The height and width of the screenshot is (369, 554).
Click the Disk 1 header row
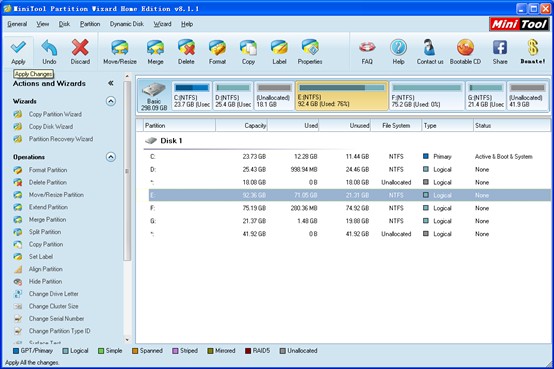(x=347, y=141)
